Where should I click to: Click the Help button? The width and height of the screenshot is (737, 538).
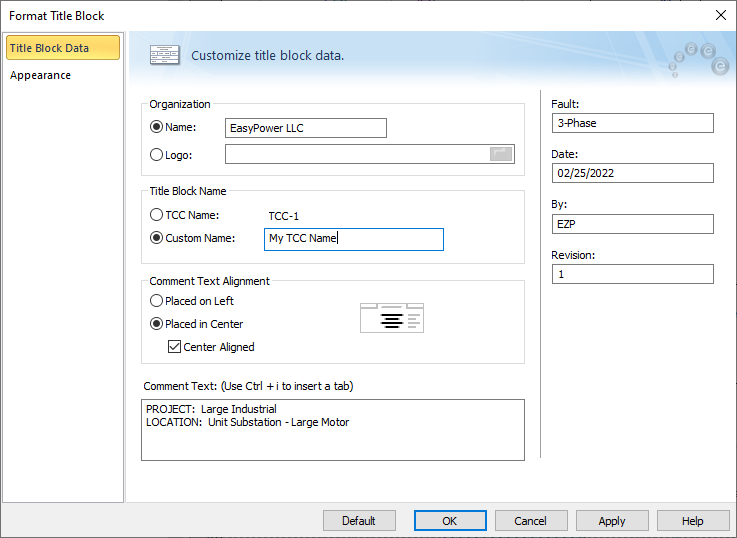pos(693,520)
